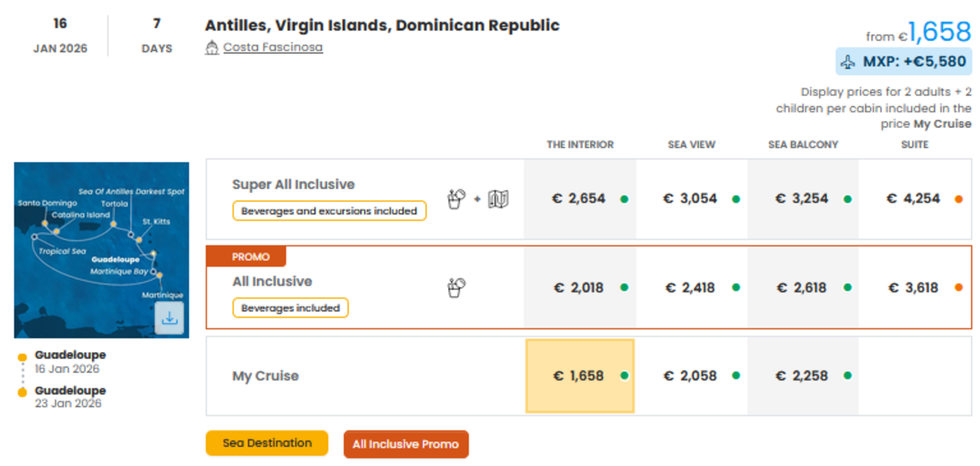Choose My Cruise Sea Balcony €2,258

tap(802, 376)
